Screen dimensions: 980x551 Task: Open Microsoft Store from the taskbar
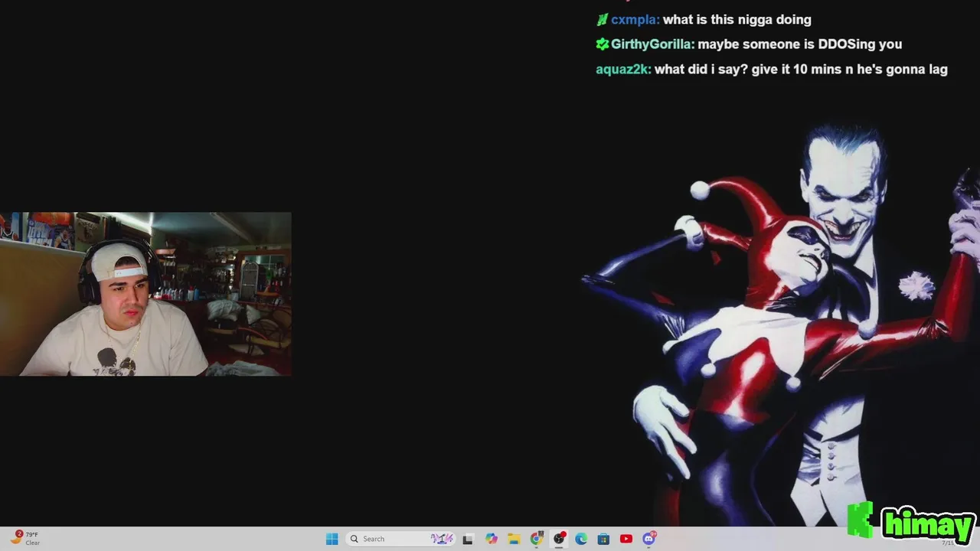603,539
